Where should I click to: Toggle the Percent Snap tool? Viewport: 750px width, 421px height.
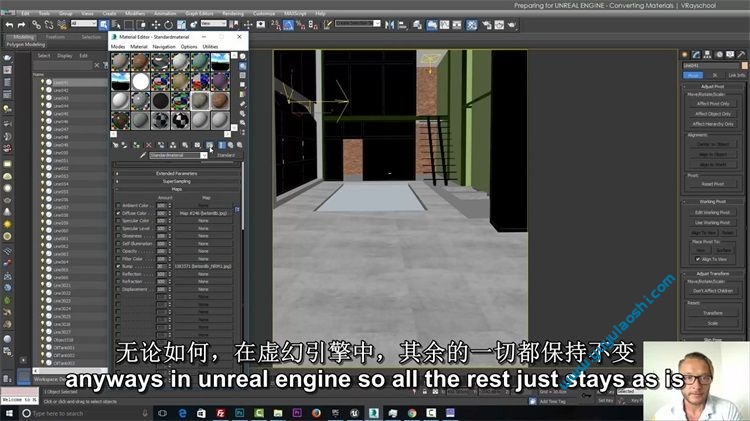[x=300, y=25]
